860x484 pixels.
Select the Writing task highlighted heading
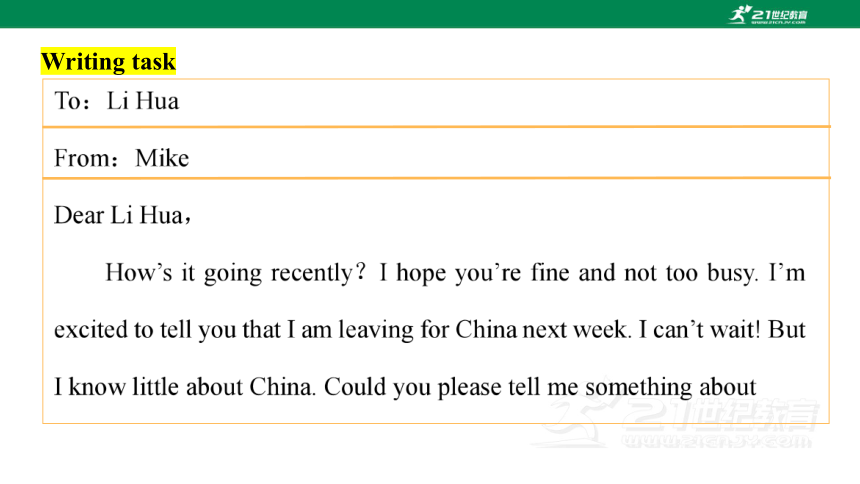[x=109, y=61]
